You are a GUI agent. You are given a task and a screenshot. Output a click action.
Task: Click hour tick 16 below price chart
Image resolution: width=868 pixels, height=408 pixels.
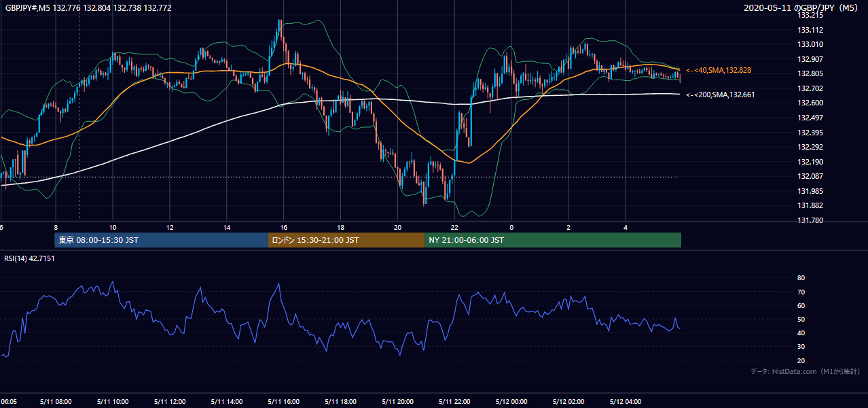point(284,227)
